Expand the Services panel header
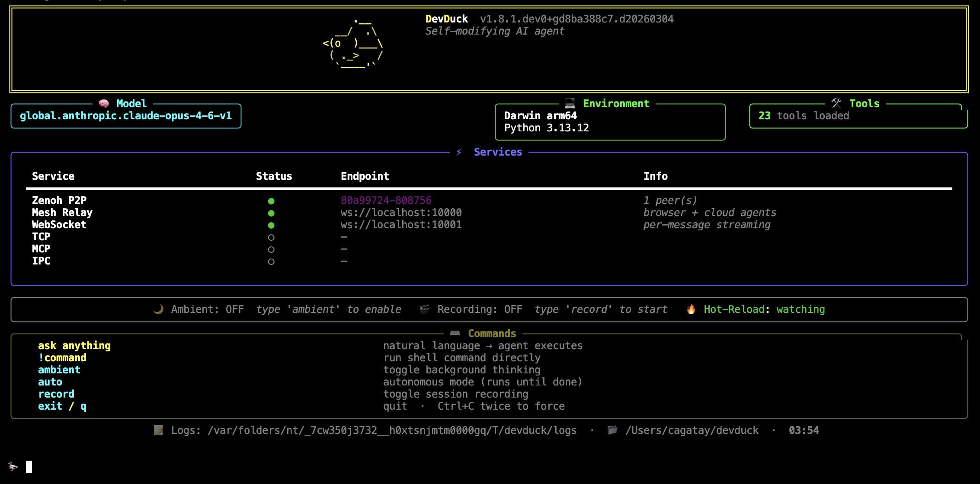 [x=497, y=152]
